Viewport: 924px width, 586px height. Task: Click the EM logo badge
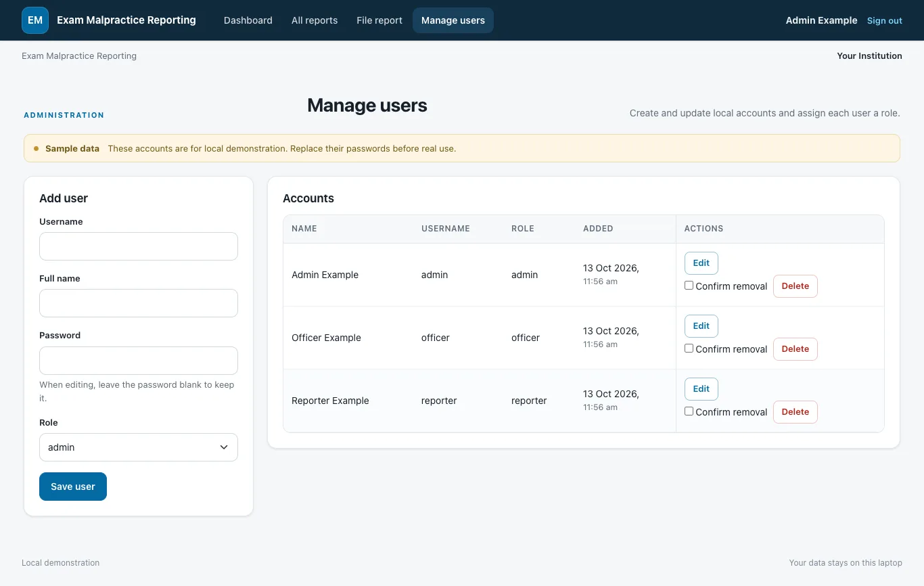pos(35,20)
